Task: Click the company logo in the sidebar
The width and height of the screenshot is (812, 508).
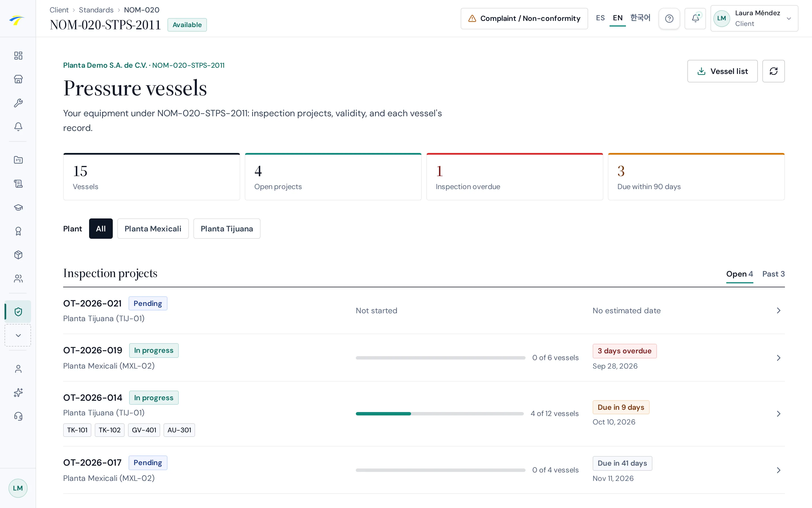Action: tap(17, 20)
